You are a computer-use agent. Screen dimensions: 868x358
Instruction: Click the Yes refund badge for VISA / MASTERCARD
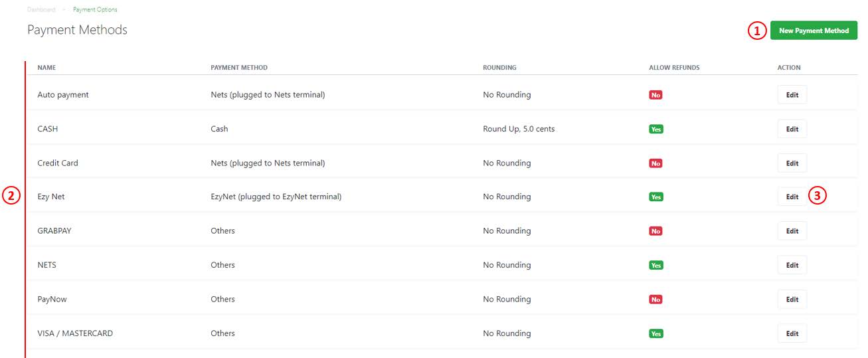click(x=656, y=333)
